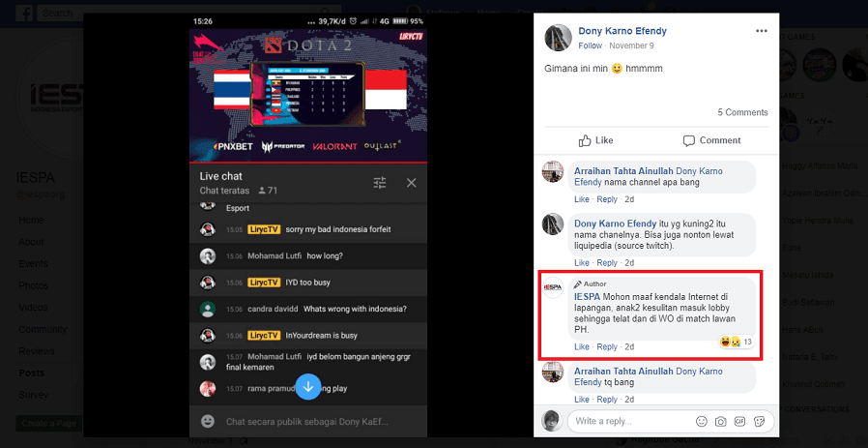Click the Write a reply input field
868x448 pixels.
(631, 421)
